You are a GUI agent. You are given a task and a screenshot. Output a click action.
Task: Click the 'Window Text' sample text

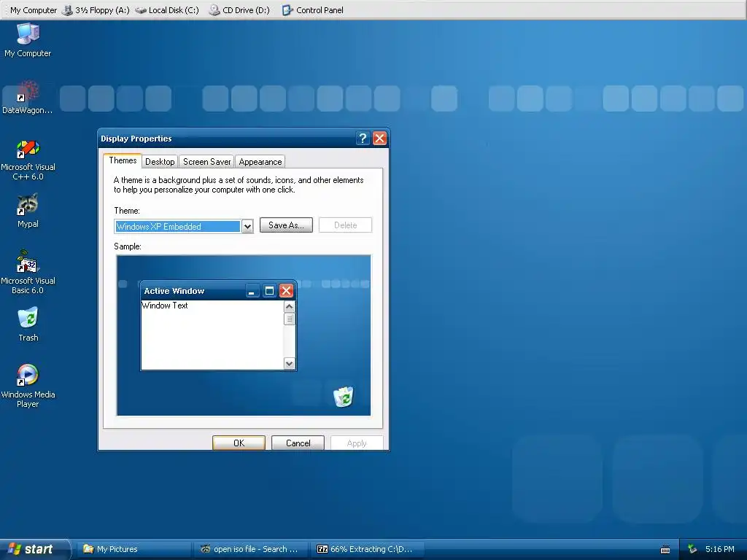click(x=165, y=306)
